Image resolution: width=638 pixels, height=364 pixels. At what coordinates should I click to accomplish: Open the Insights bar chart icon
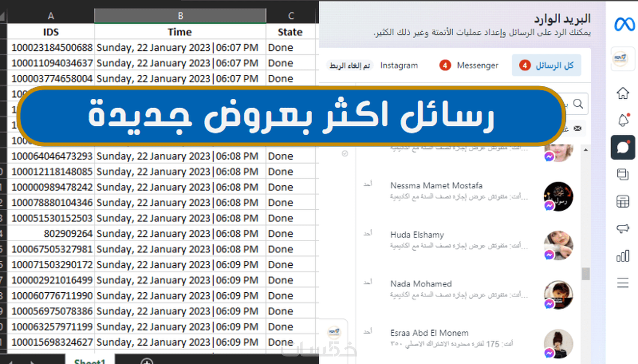pyautogui.click(x=623, y=256)
